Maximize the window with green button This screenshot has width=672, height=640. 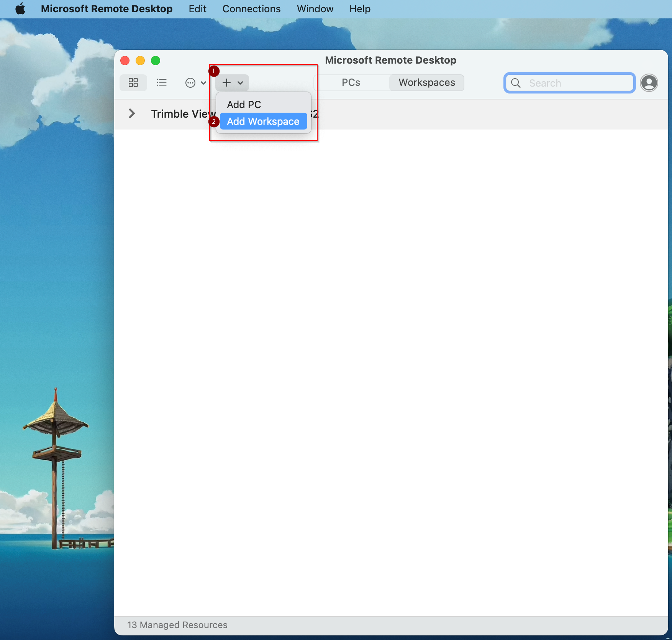point(156,61)
